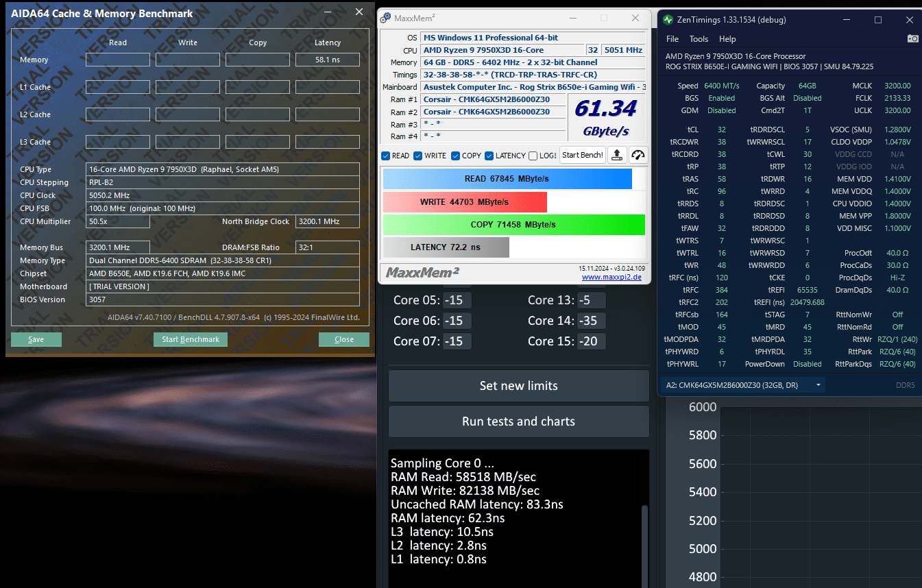This screenshot has height=588, width=922.
Task: Open the www.maxxpi2.de link
Action: coord(613,277)
